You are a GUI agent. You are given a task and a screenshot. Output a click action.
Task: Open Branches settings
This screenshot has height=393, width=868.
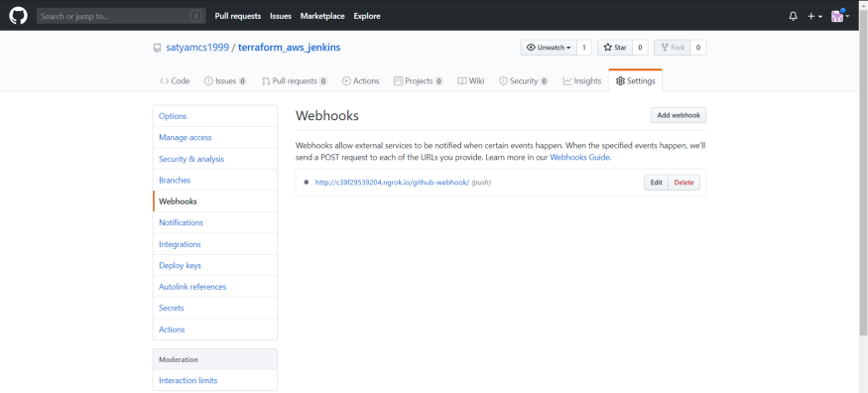tap(215, 180)
